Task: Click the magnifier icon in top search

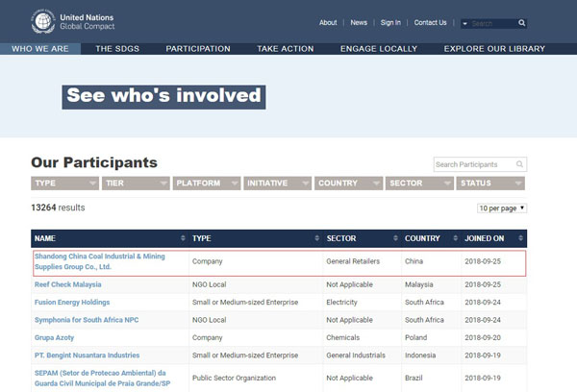Action: [522, 23]
